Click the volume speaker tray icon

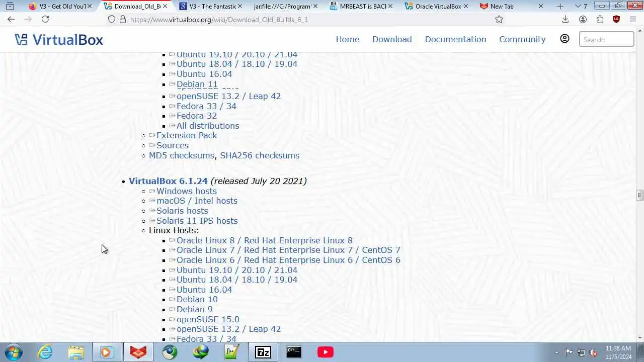click(594, 352)
